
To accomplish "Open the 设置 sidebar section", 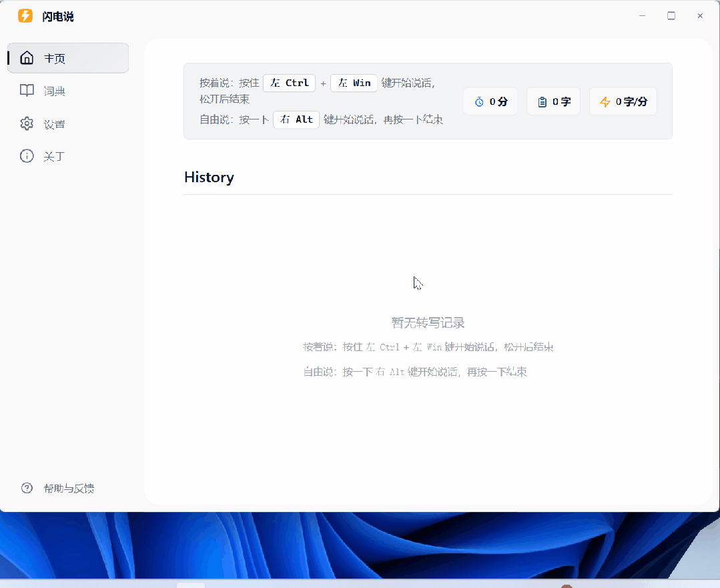I will (55, 123).
